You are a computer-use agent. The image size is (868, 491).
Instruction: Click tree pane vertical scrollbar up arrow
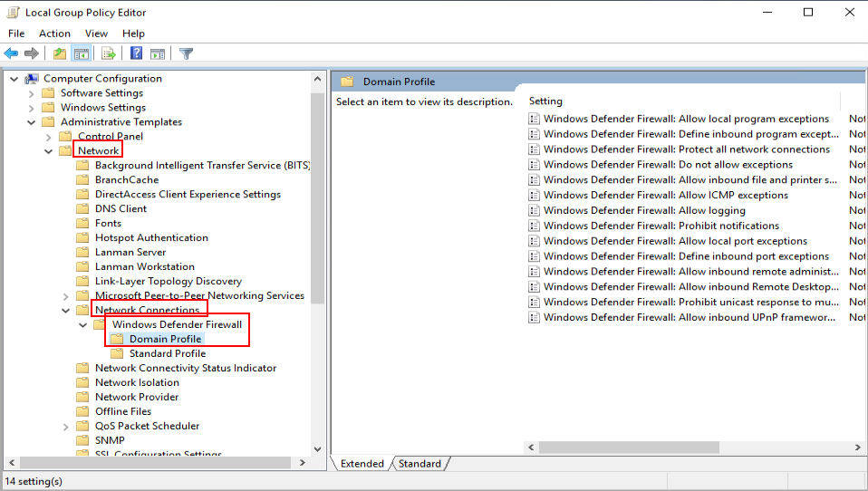pos(318,79)
